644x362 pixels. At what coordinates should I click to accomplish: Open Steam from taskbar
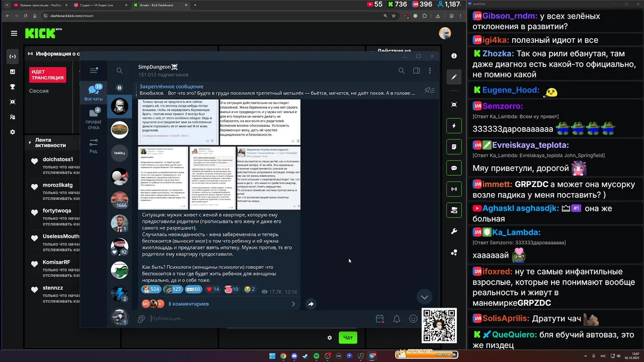click(x=305, y=356)
